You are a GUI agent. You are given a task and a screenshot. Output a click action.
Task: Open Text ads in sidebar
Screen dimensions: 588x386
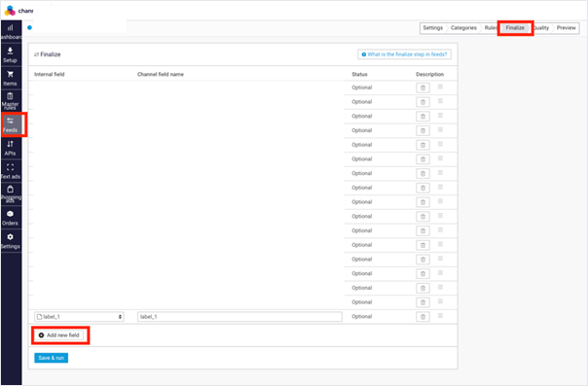tap(10, 171)
